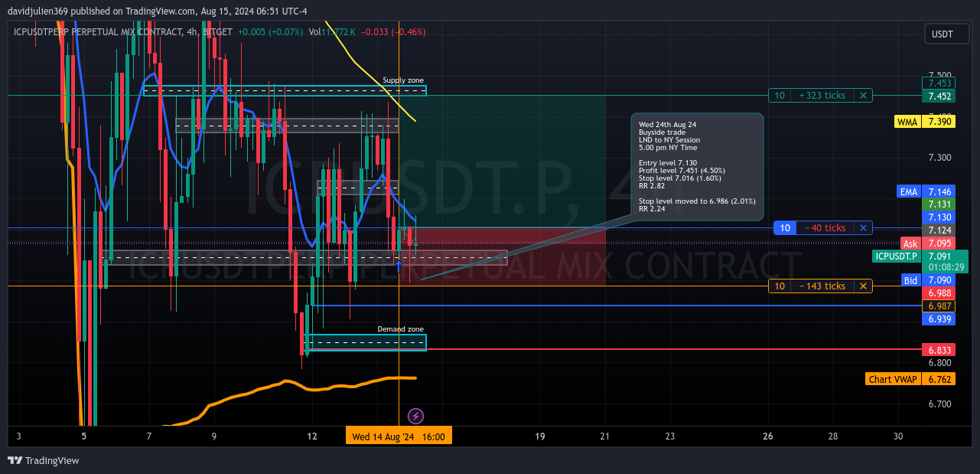Click quantity 10 on the −40 ticks line

point(784,227)
